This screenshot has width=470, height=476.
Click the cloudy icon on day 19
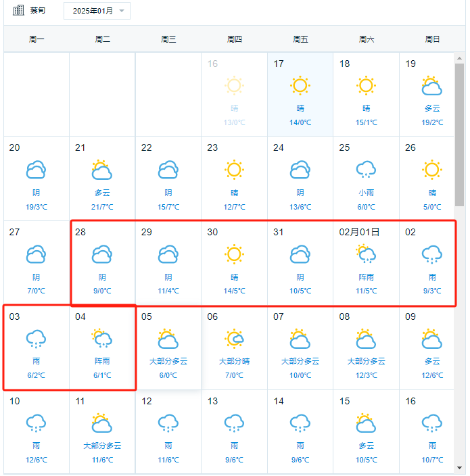(431, 86)
